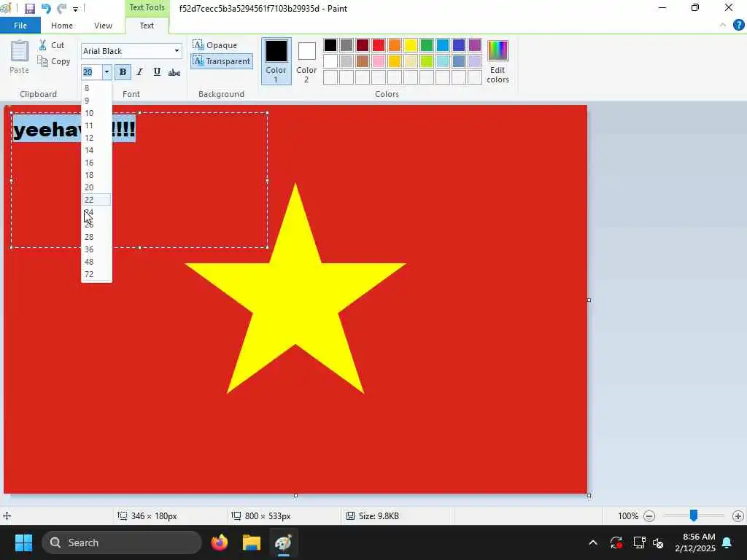Show hidden system tray icons
The height and width of the screenshot is (560, 747).
[593, 542]
